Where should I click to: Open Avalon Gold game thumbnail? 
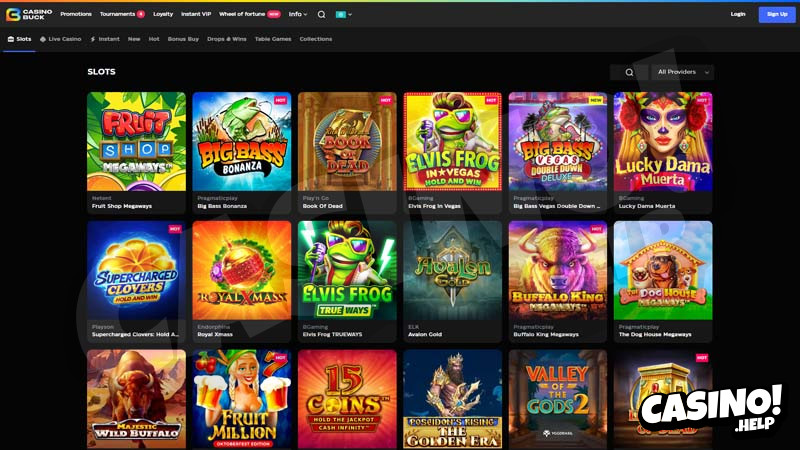pos(453,270)
